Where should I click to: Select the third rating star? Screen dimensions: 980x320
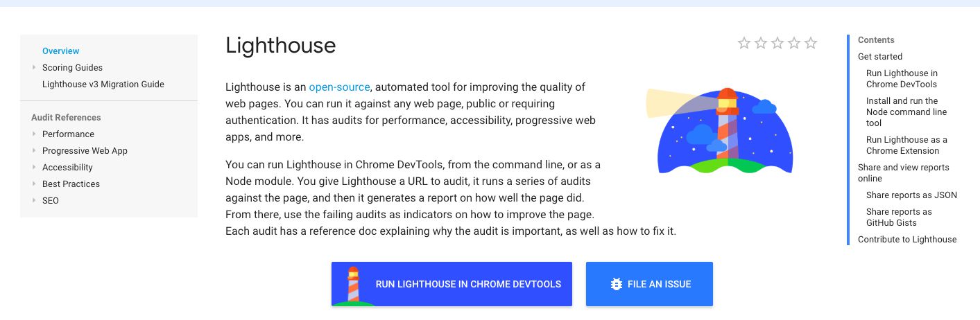[x=777, y=43]
